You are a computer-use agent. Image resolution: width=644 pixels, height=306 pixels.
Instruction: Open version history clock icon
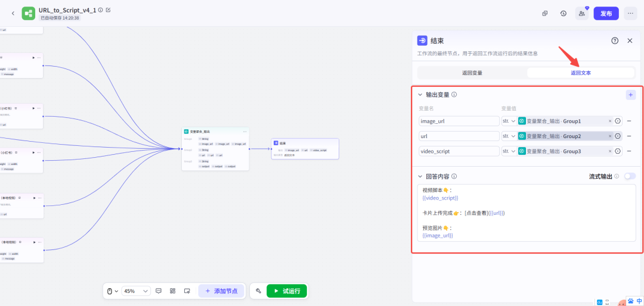click(x=563, y=13)
